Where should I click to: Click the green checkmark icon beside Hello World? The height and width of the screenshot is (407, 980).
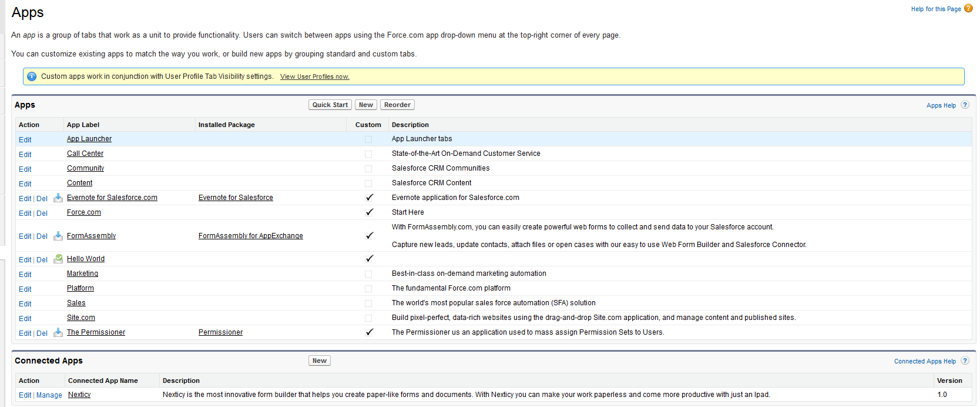[x=58, y=258]
